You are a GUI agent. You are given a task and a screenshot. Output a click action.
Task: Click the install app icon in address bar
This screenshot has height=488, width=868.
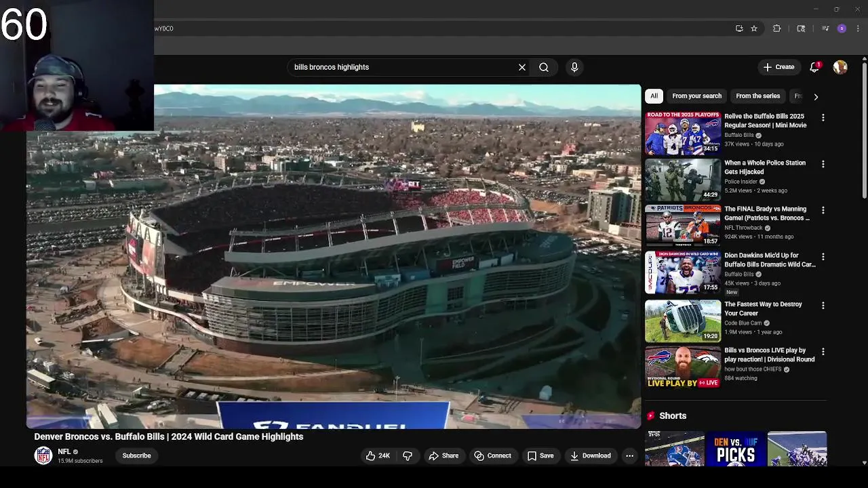pos(739,28)
